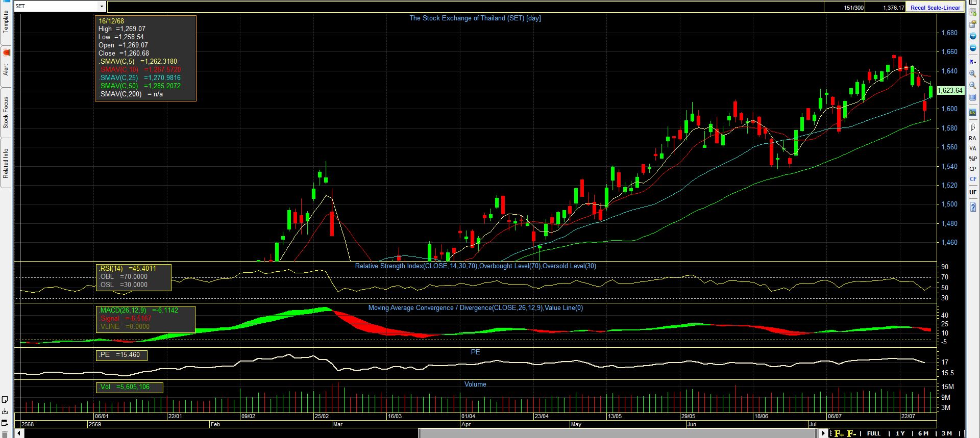Click the horizontal chart scrollbar thumb
Image resolution: width=980 pixels, height=438 pixels.
click(x=618, y=433)
